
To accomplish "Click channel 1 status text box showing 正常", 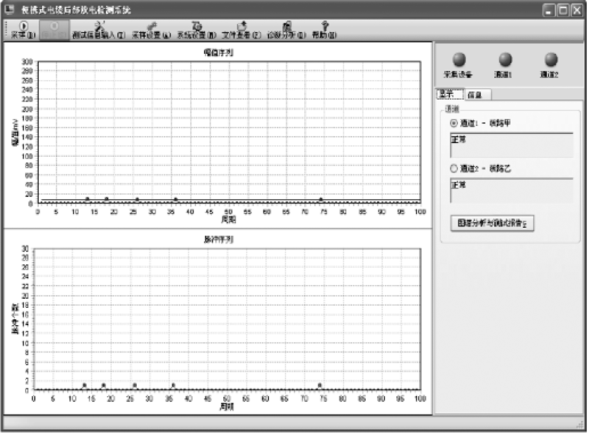I will coord(512,145).
